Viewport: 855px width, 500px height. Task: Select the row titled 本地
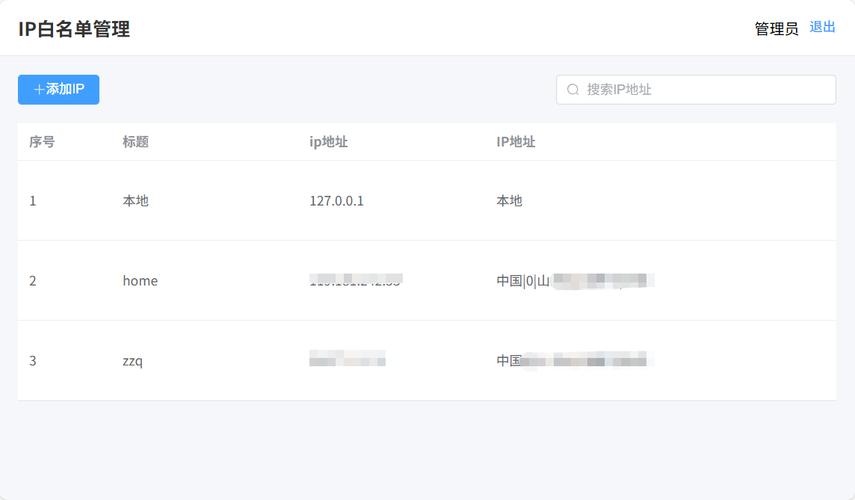[x=426, y=201]
